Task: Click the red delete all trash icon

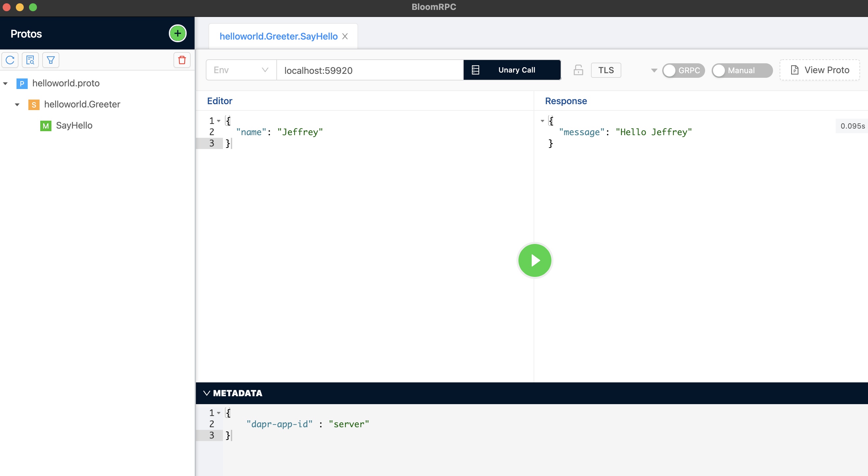Action: point(182,60)
